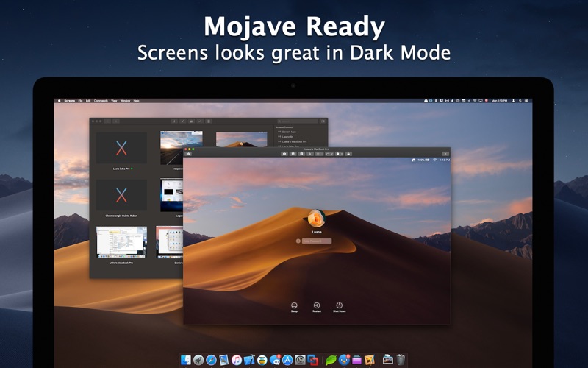Click the edit pencil icon in Screens library toolbar
The height and width of the screenshot is (368, 588).
(x=182, y=121)
